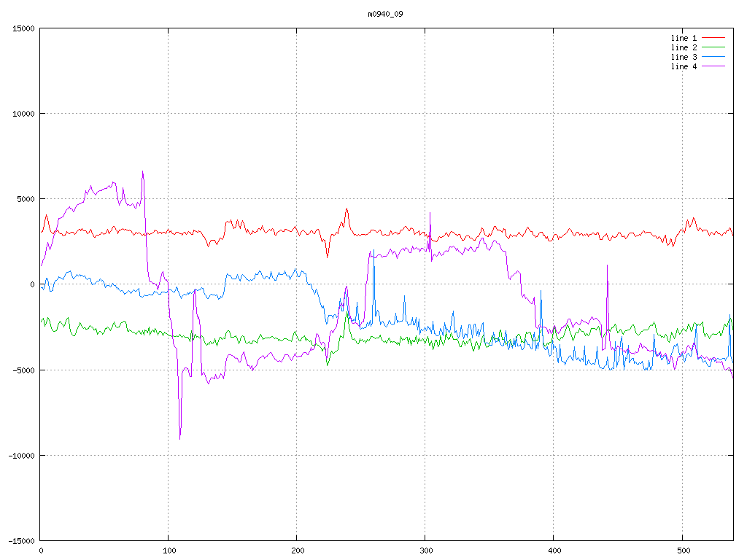Click the 400 x-axis tick label
The width and height of the screenshot is (747, 560).
click(x=554, y=551)
